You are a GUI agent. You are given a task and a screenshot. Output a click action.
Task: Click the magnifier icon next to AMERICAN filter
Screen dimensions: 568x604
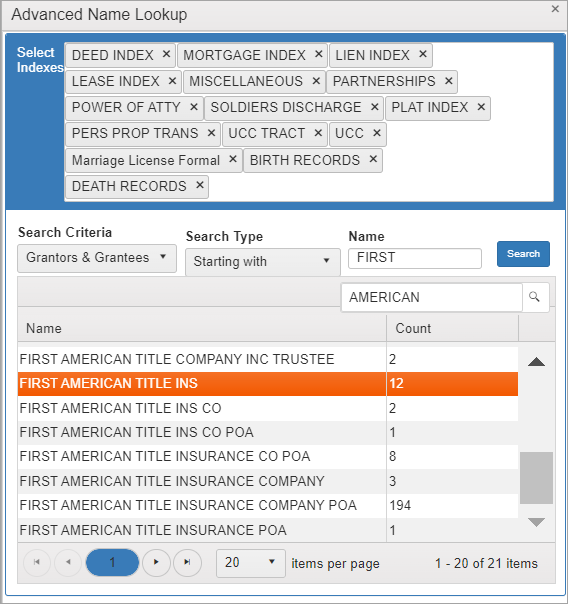(x=534, y=297)
